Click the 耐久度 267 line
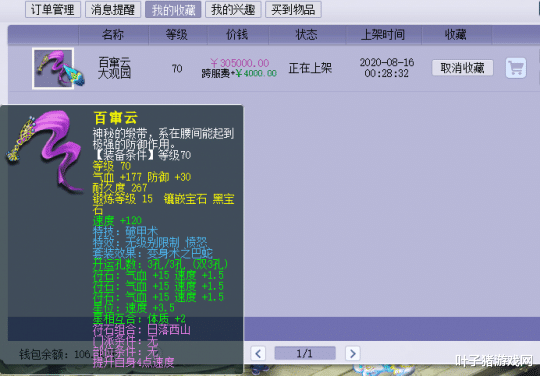540x376 pixels. (120, 188)
